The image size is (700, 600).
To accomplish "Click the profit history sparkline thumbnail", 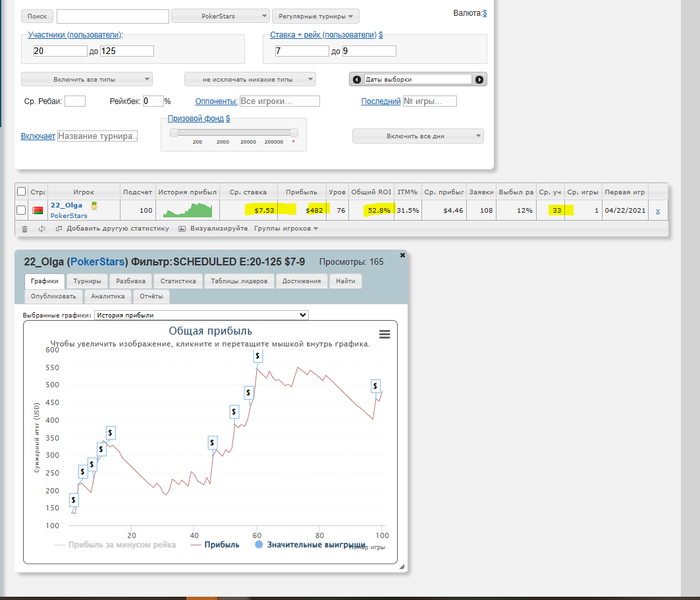I will (188, 210).
